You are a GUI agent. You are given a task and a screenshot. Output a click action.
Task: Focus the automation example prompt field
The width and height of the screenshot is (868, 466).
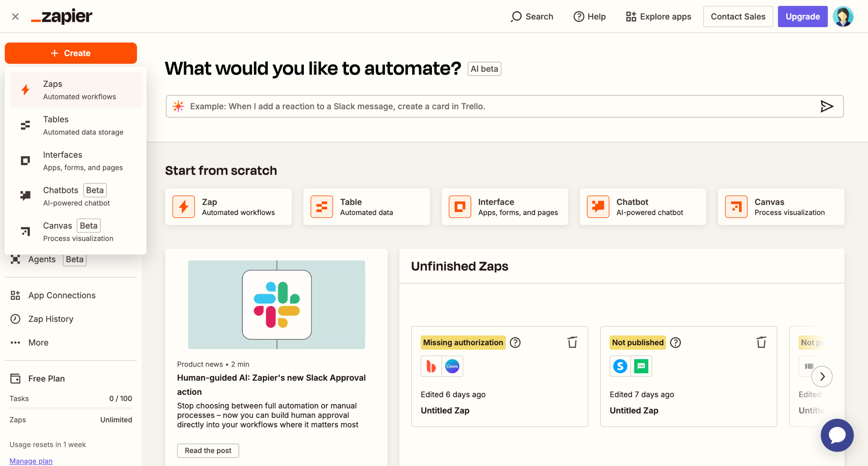(495, 106)
